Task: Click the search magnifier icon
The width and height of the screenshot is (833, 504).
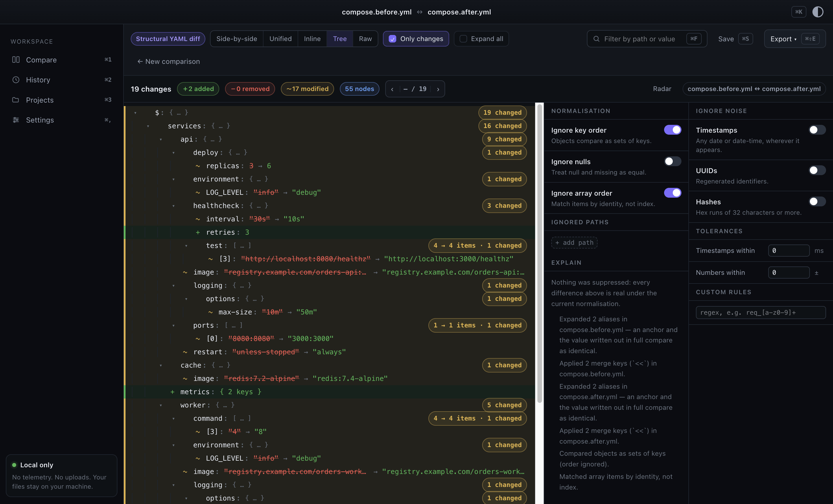Action: point(597,39)
